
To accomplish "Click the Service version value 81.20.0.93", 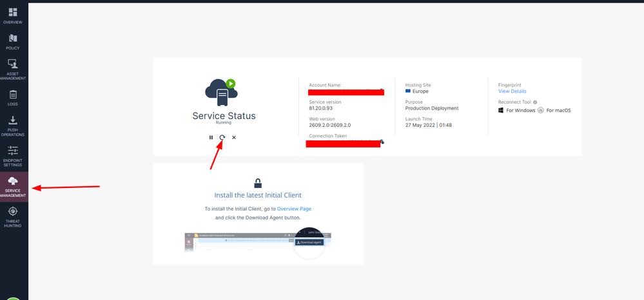I will [x=321, y=108].
